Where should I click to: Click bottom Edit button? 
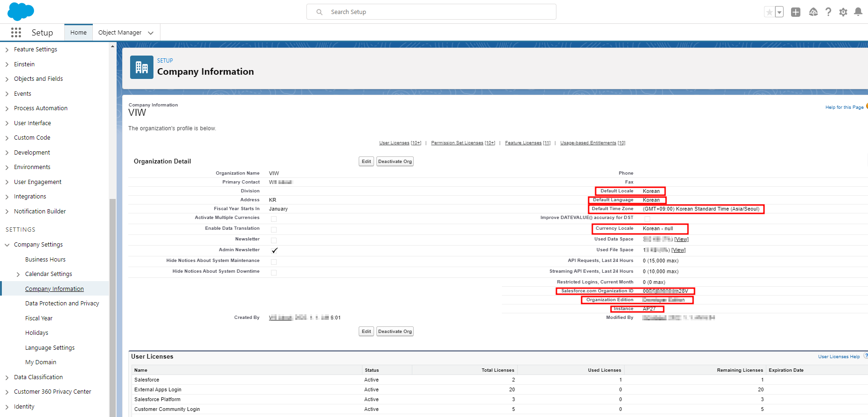point(367,332)
